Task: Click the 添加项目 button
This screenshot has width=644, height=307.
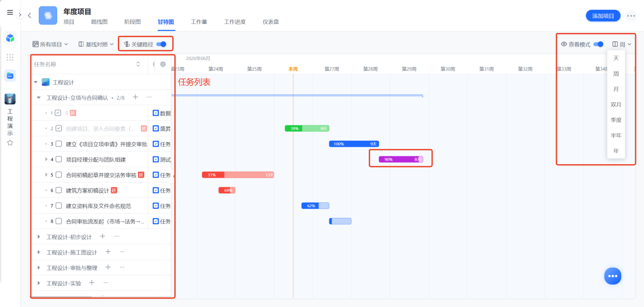Action: [603, 16]
